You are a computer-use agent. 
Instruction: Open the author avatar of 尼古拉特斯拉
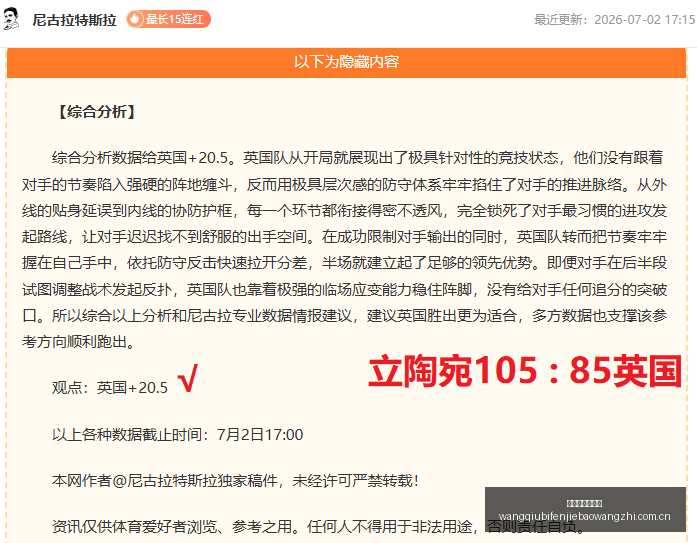pos(11,19)
